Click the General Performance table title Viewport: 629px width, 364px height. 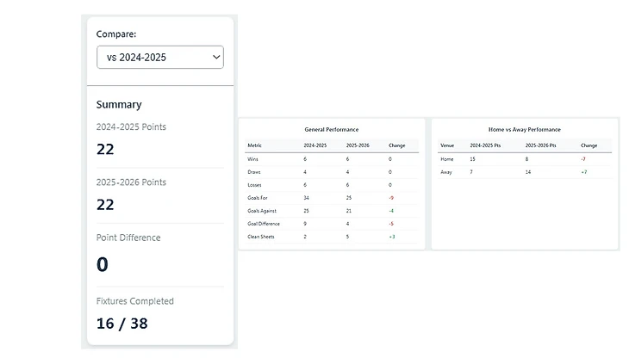tap(332, 129)
